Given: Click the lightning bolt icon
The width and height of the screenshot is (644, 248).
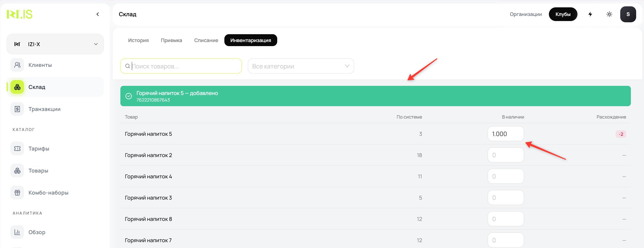Looking at the screenshot, I should point(590,14).
